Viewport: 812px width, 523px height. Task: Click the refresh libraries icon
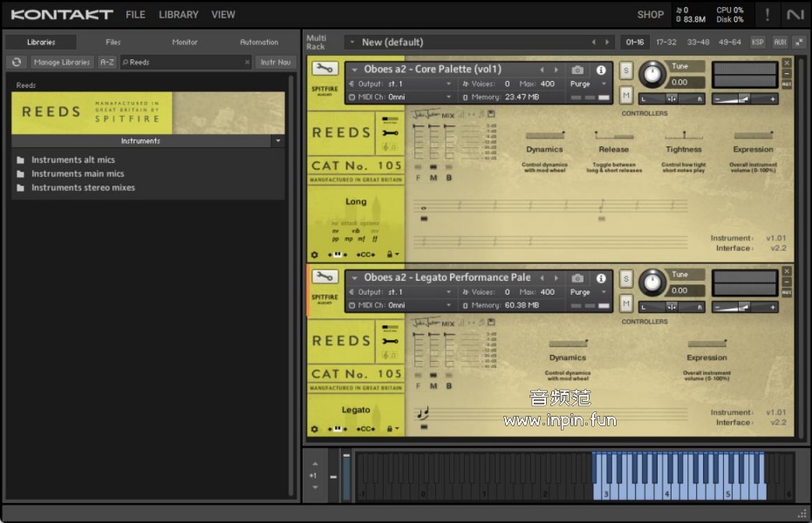(16, 62)
